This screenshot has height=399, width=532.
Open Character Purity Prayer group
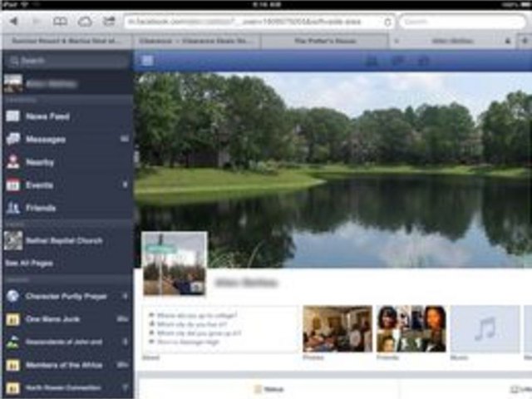click(67, 296)
